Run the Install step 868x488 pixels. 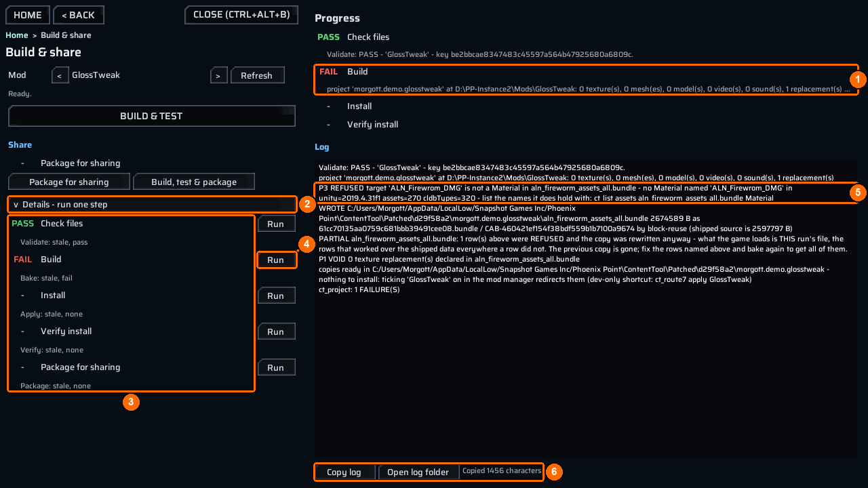275,296
